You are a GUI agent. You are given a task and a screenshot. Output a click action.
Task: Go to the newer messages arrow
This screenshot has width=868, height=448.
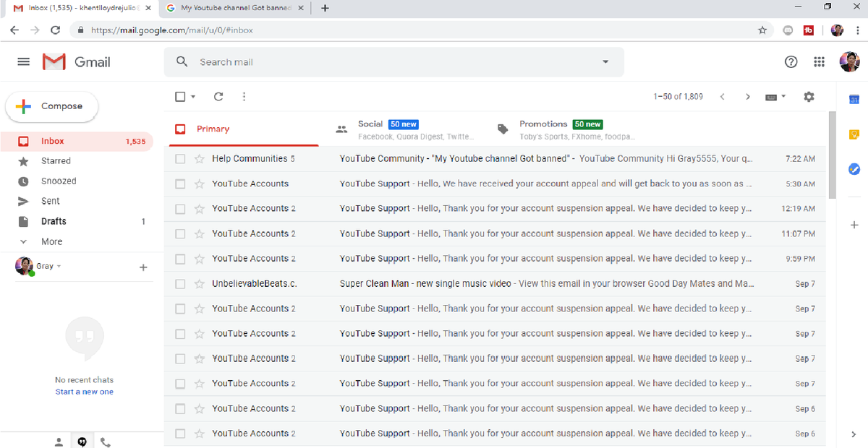coord(722,97)
